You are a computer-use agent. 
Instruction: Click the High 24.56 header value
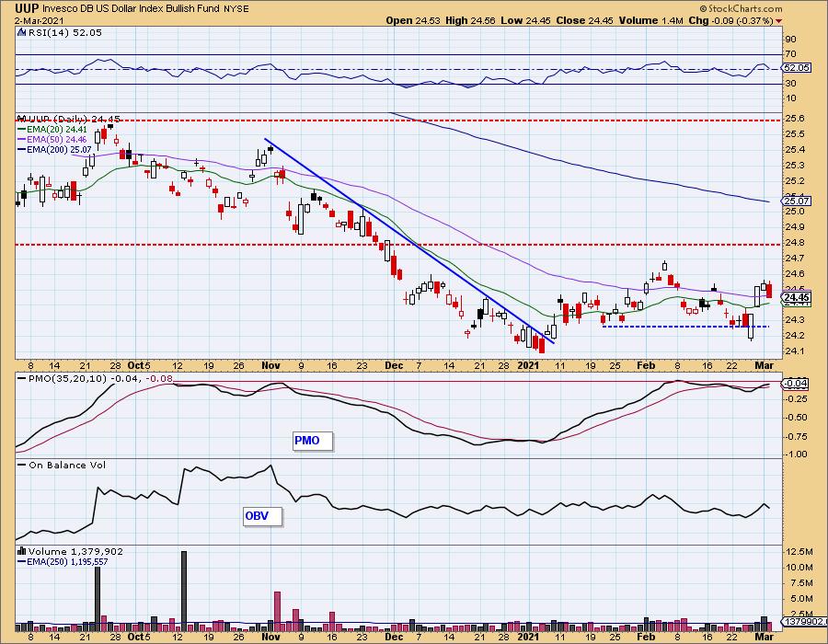click(x=470, y=20)
